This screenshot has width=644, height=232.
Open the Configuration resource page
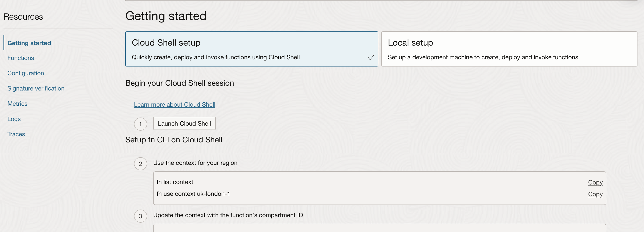[x=26, y=73]
